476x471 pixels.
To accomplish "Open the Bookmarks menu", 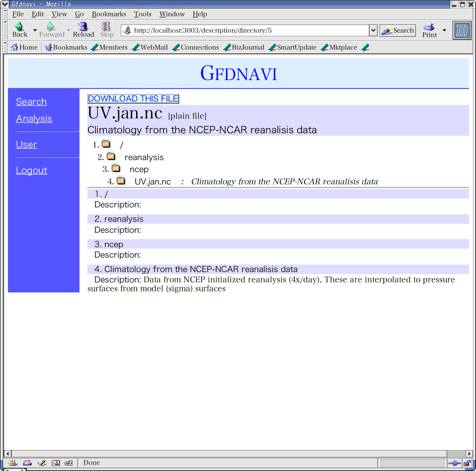I will coord(109,14).
